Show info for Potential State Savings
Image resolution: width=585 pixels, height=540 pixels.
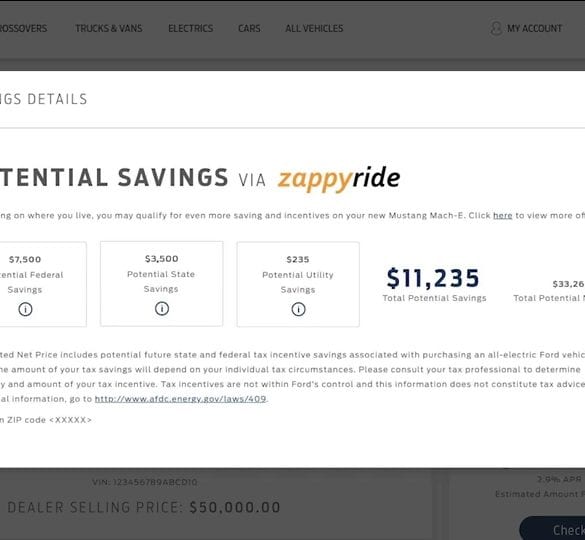(x=162, y=309)
